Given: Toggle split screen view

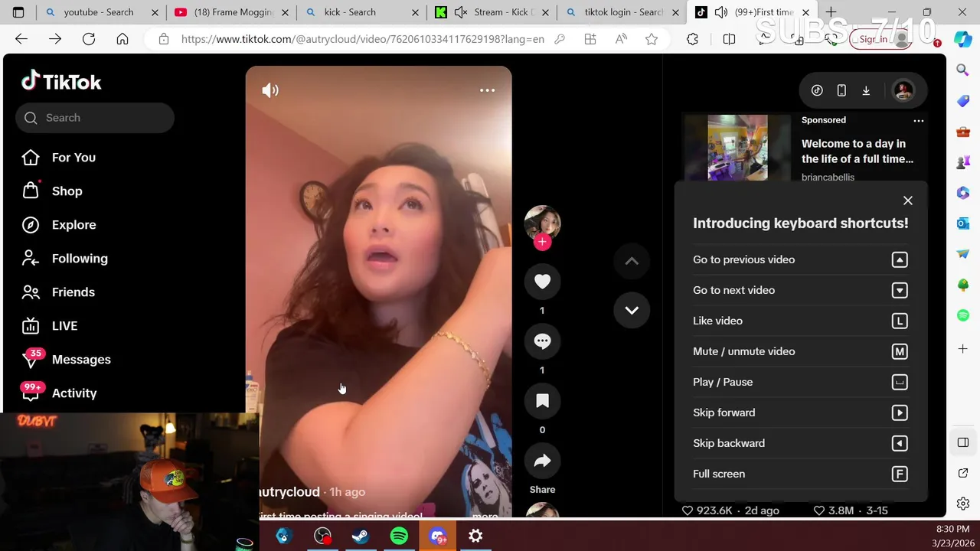Looking at the screenshot, I should click(x=729, y=39).
